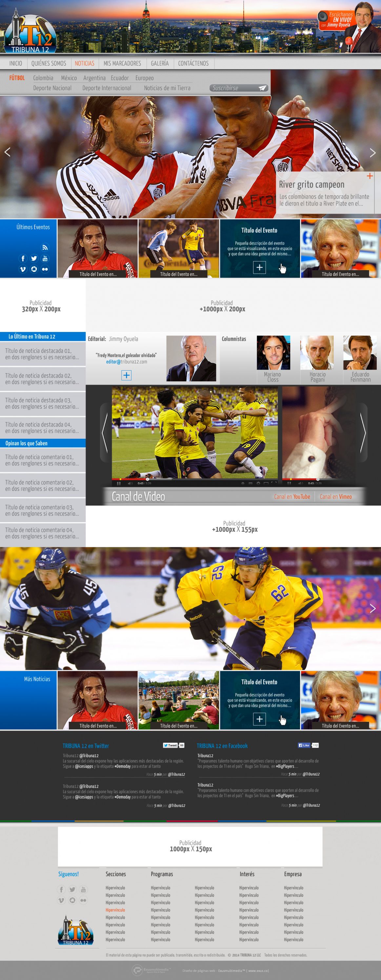This screenshot has width=381, height=980.
Task: Click the YouTube icon in the Últimos Eventos panel
Action: [x=45, y=258]
